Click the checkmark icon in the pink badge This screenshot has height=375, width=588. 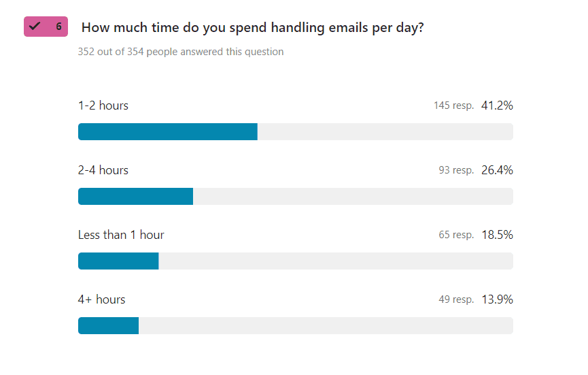[x=35, y=27]
